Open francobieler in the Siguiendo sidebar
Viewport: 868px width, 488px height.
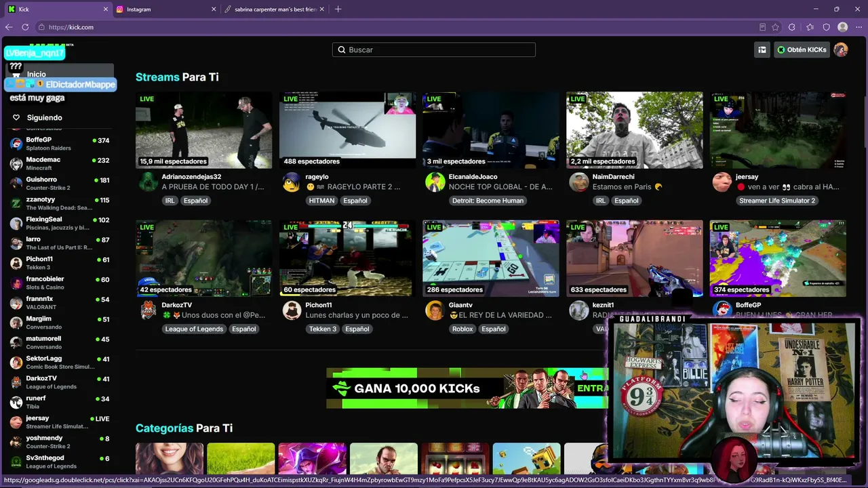click(59, 283)
